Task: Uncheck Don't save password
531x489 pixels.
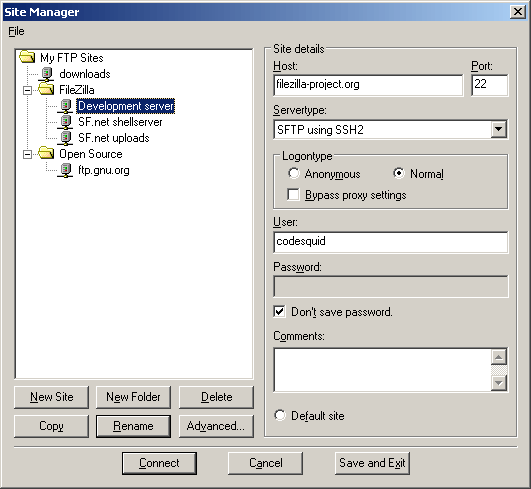Action: tap(279, 312)
